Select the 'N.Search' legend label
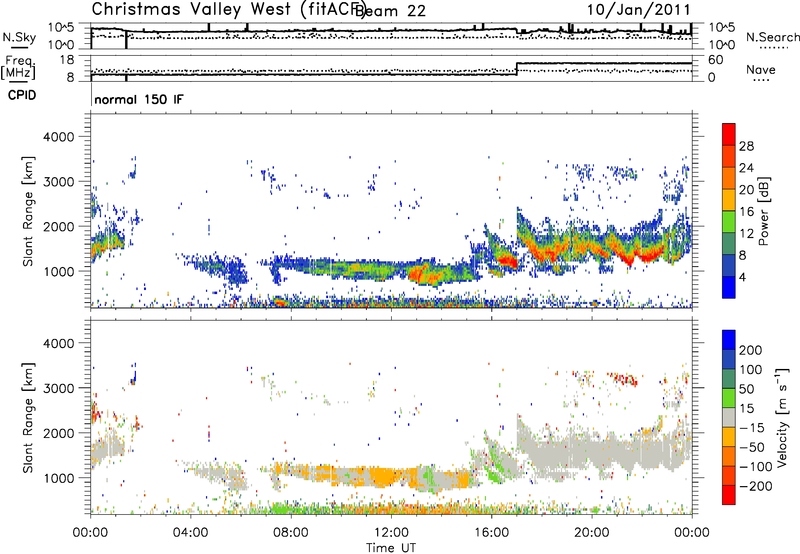This screenshot has height=554, width=800. (772, 37)
